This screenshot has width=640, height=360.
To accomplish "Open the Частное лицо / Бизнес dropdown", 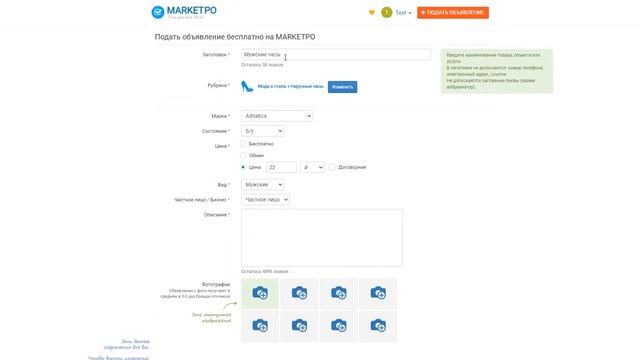I will [265, 200].
